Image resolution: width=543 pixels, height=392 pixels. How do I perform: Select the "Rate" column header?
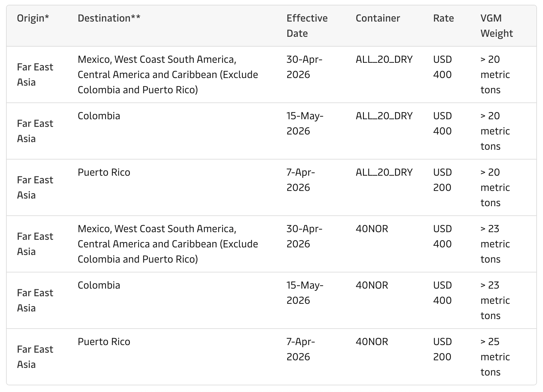[443, 18]
